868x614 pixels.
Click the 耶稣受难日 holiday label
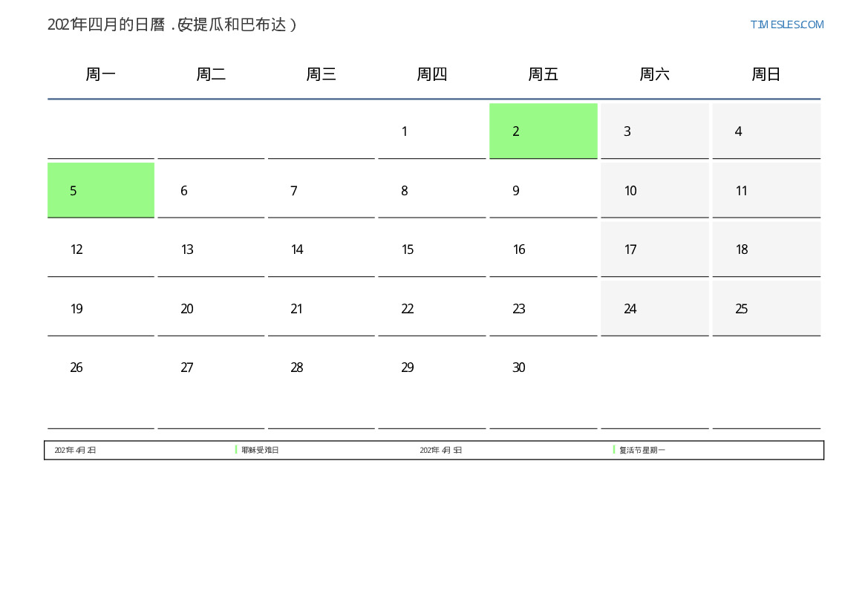point(260,450)
